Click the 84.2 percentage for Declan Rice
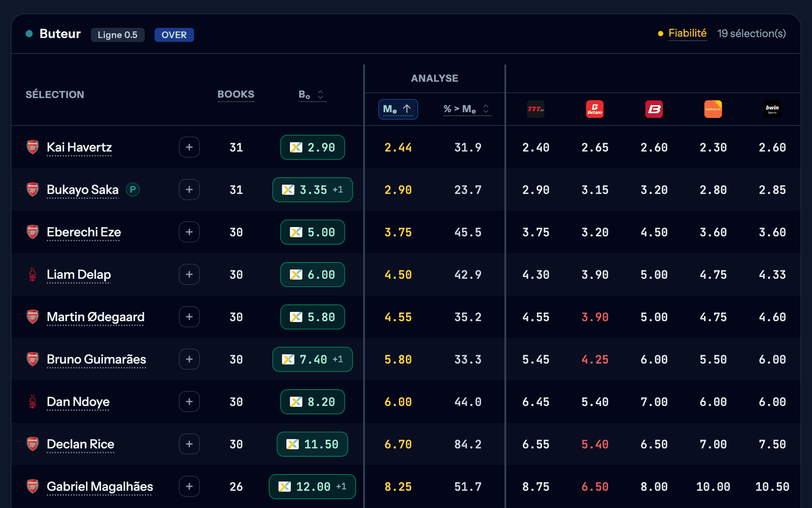The height and width of the screenshot is (508, 812). point(468,444)
